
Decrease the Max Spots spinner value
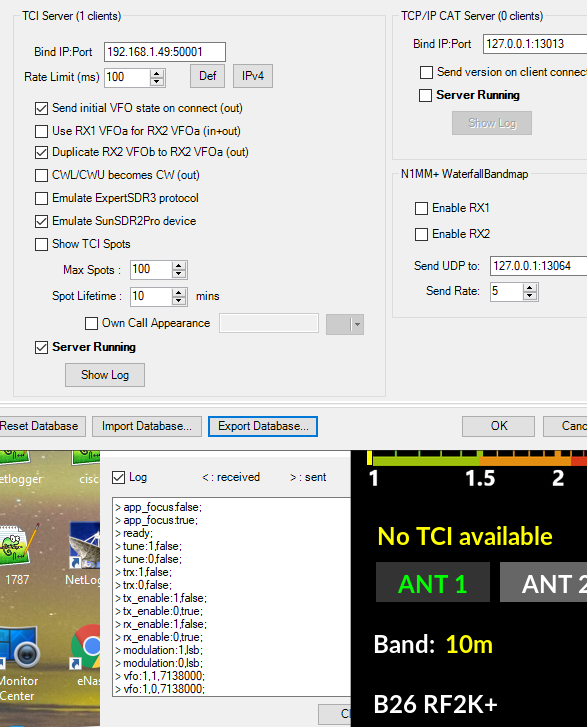coord(179,274)
